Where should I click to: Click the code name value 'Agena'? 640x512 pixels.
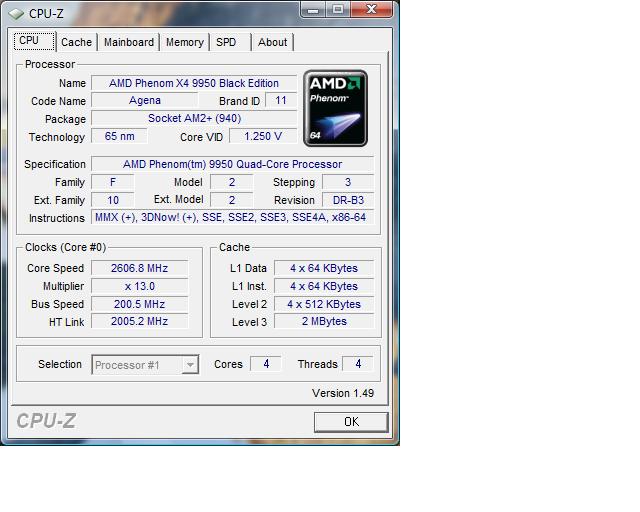click(144, 100)
